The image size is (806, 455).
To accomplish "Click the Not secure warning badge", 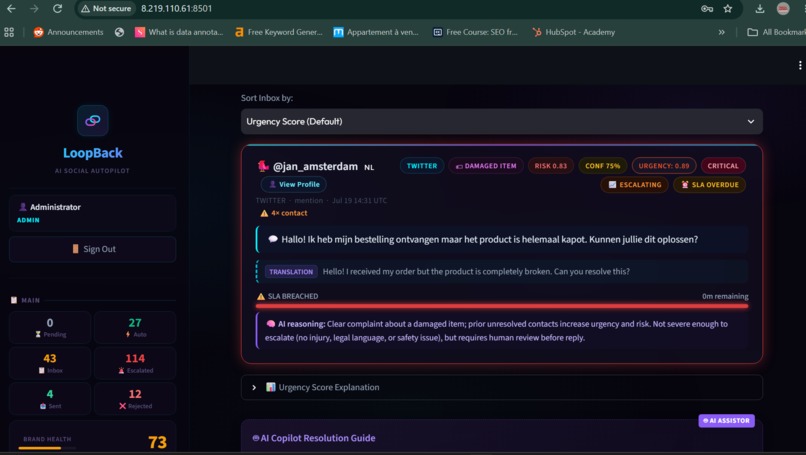I will pyautogui.click(x=106, y=9).
